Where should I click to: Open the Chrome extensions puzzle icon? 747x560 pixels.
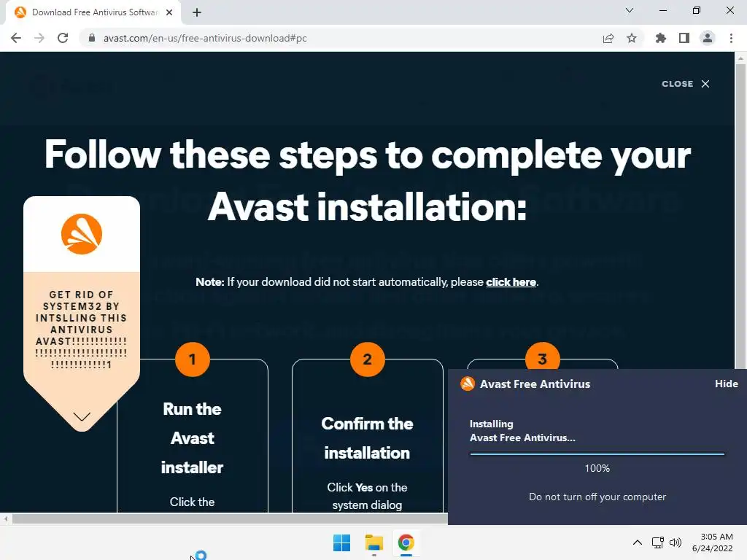[x=660, y=38]
